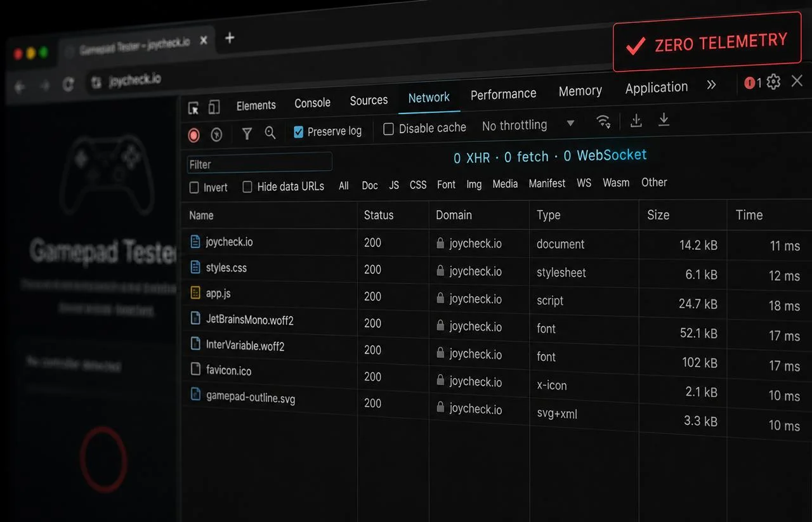The height and width of the screenshot is (522, 812).
Task: Click the Export HAR download icon
Action: click(664, 119)
